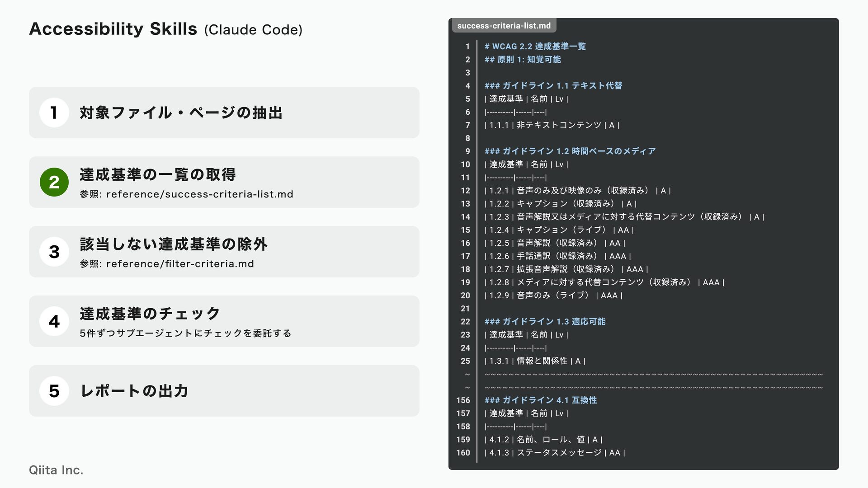
Task: Select the success-criteria-list.md file tab
Action: click(504, 26)
